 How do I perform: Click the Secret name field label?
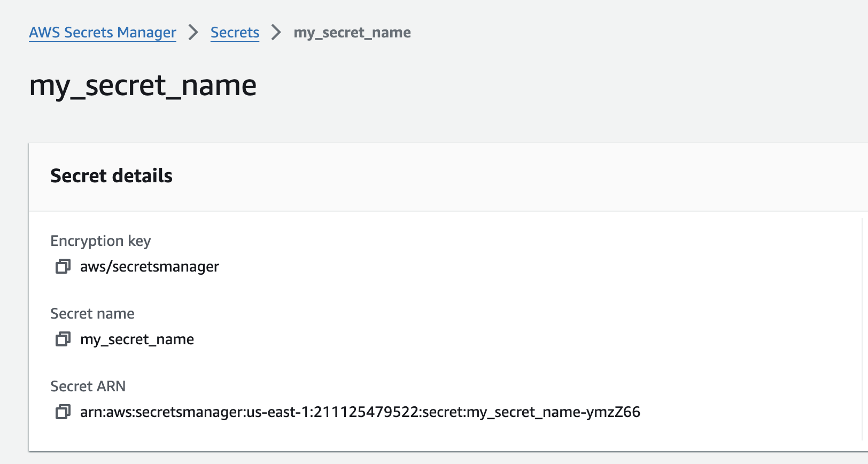pos(92,314)
